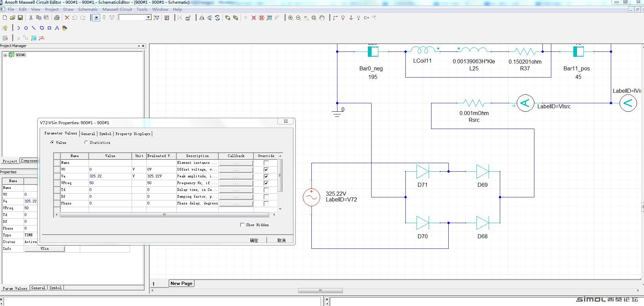Image resolution: width=644 pixels, height=306 pixels.
Task: Select the New Page sheet tab
Action: click(x=181, y=283)
